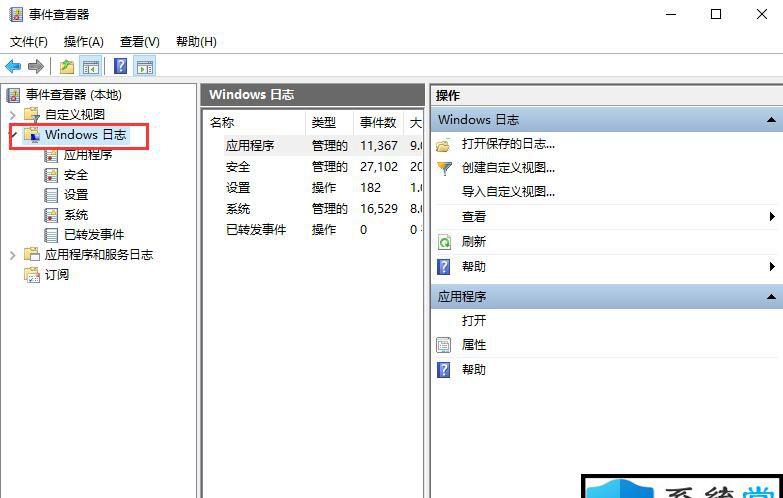Screen dimensions: 783x498
Task: Click the Event Viewer title bar icon
Action: (x=16, y=14)
